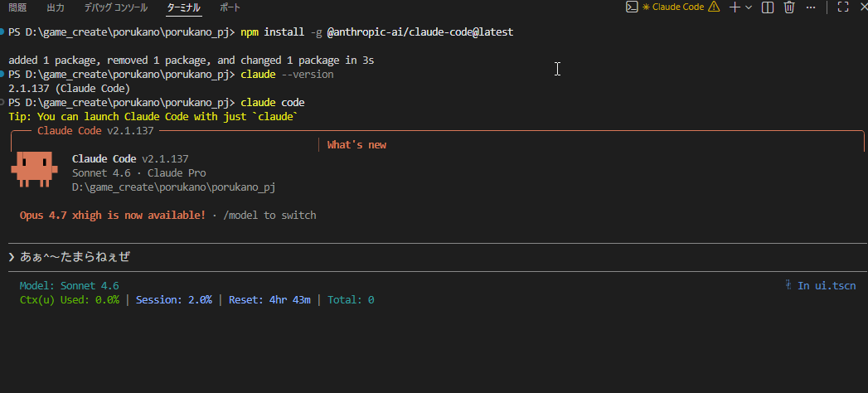Screen dimensions: 868x393
Task: Click the 'claude --version' command text
Action: (288, 74)
